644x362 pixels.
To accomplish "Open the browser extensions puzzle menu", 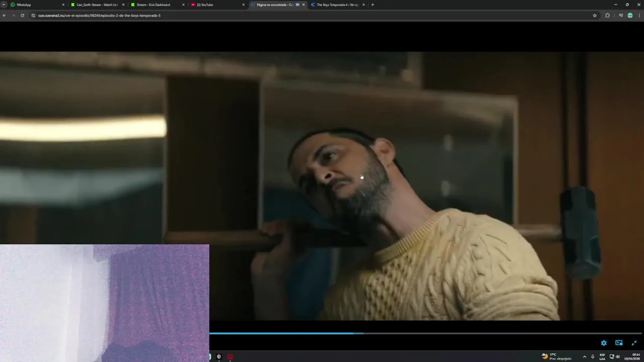I will [607, 16].
